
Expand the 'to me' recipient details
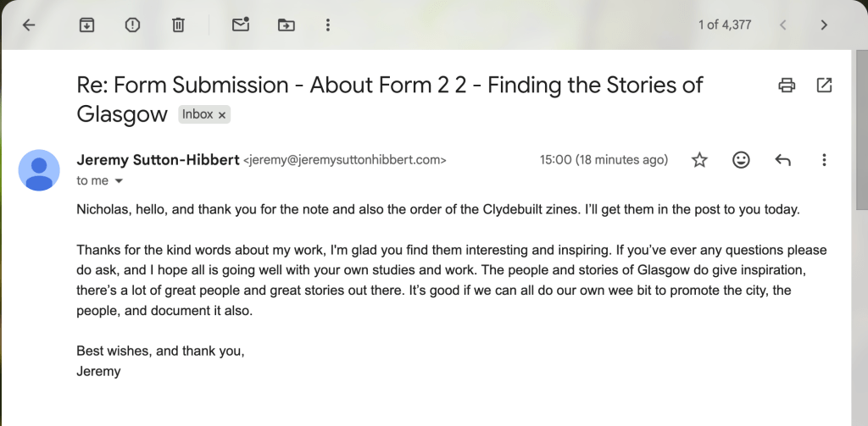pos(119,180)
